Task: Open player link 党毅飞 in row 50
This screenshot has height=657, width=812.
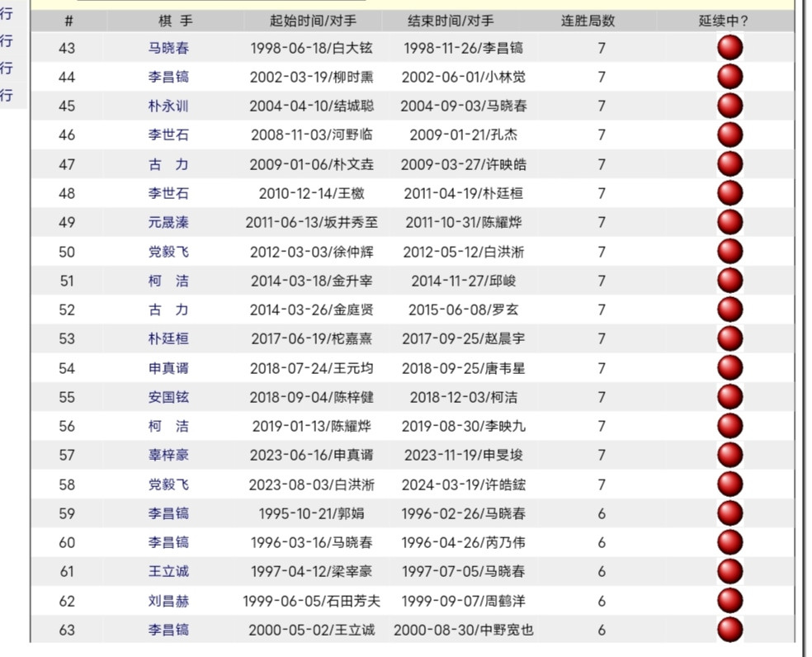Action: tap(168, 251)
